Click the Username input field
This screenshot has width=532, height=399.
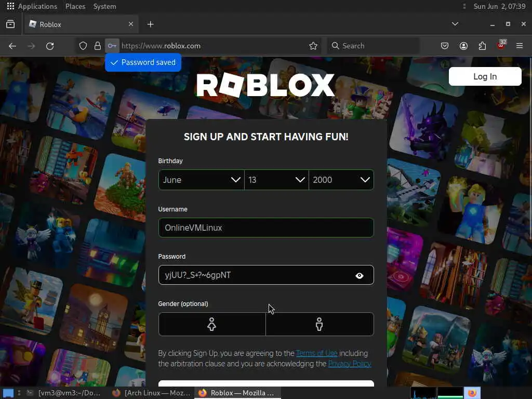pos(266,228)
